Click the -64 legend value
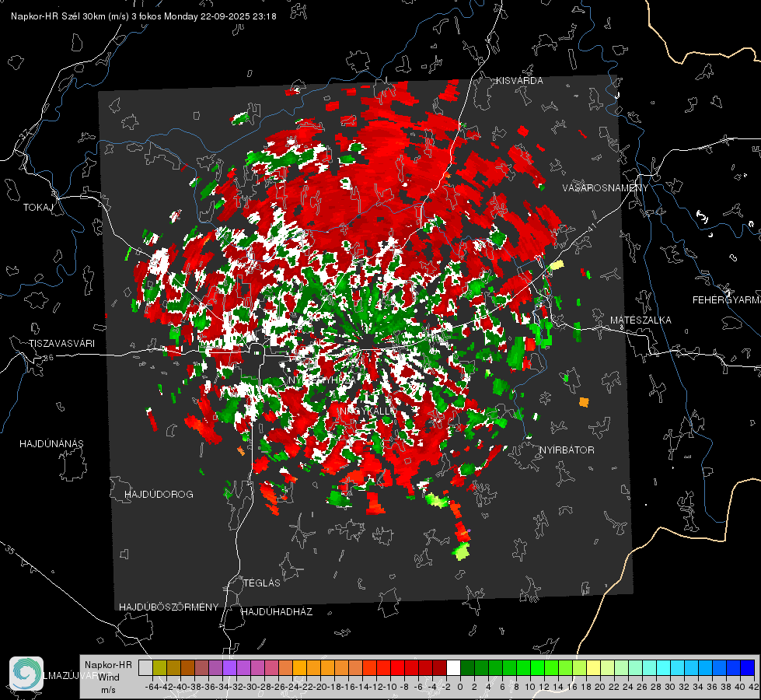This screenshot has width=761, height=700. coord(152,687)
